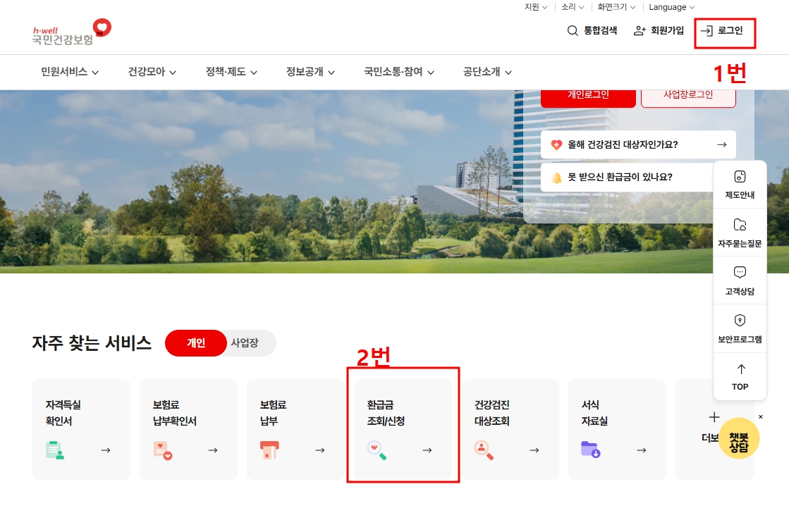Click the arrow on 자격득실 확인서 card

click(106, 450)
